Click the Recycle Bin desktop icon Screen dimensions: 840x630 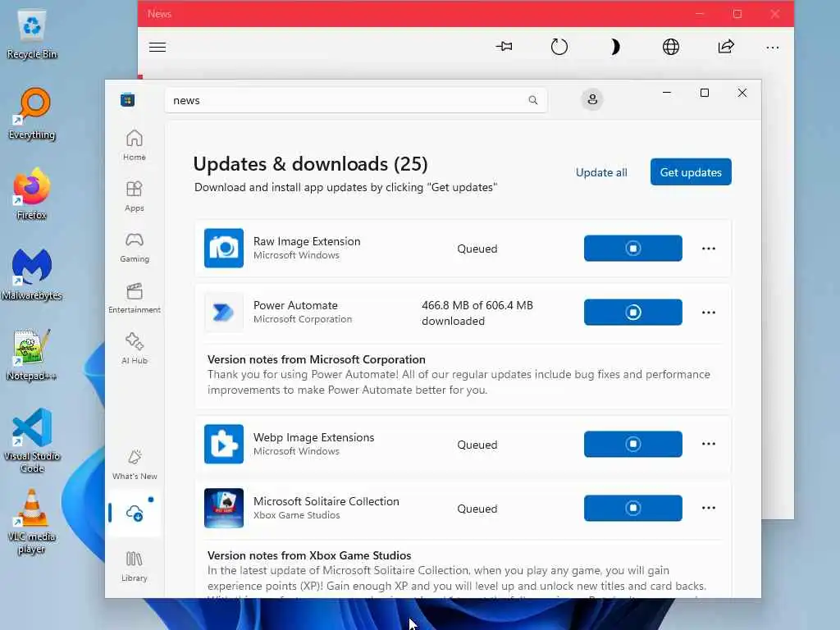coord(32,34)
